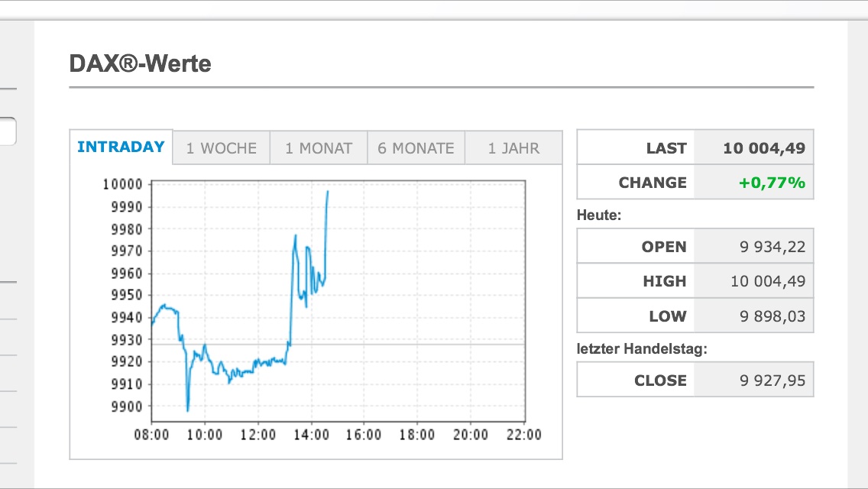The height and width of the screenshot is (489, 868).
Task: Click the "letzter Handelstag:" label
Action: coord(642,349)
